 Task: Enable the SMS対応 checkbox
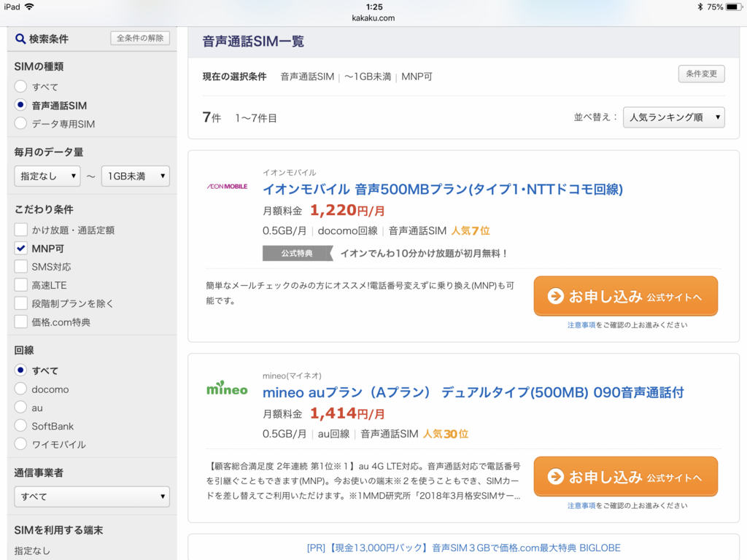click(x=20, y=266)
